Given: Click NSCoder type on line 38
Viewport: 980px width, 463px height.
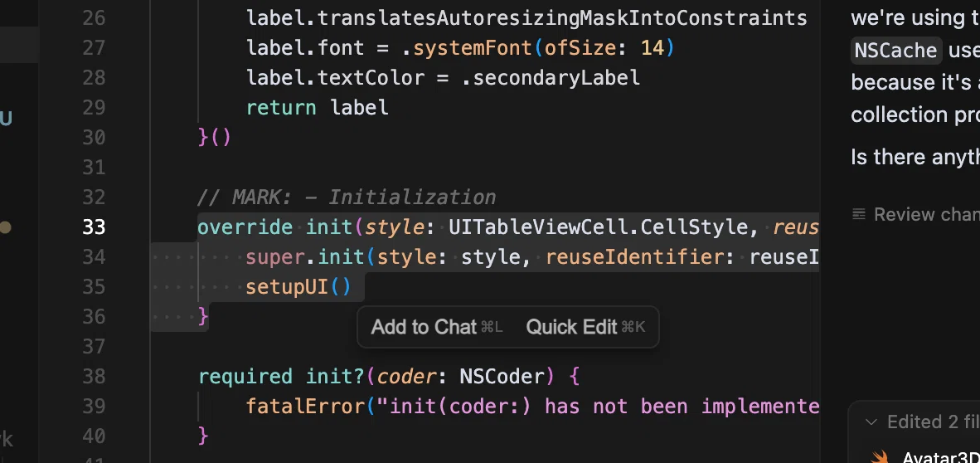Looking at the screenshot, I should (x=502, y=376).
